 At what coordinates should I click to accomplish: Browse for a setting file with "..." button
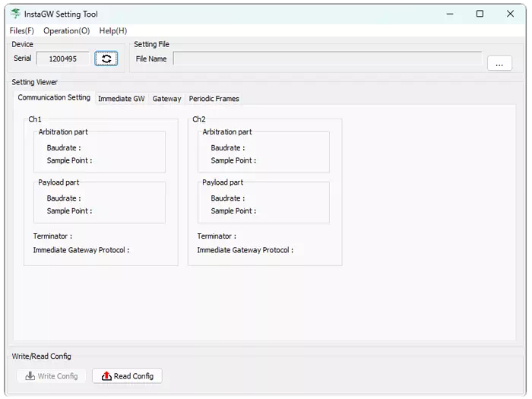[x=499, y=64]
